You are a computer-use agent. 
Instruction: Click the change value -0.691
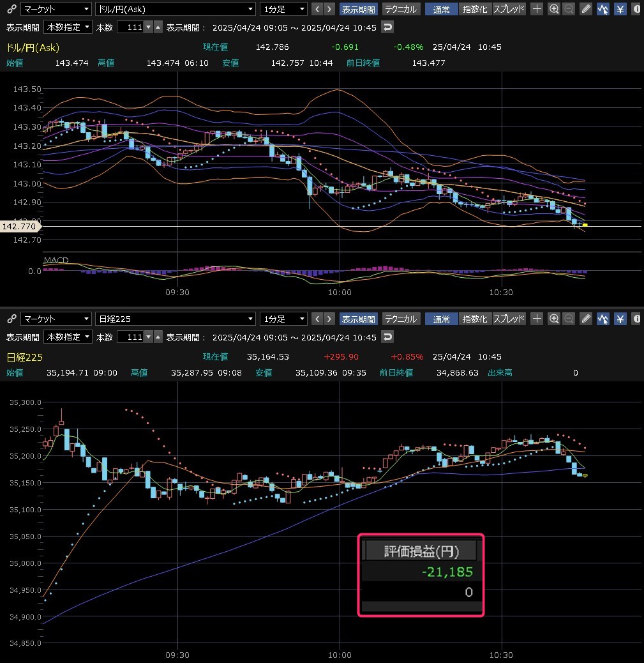[x=345, y=47]
